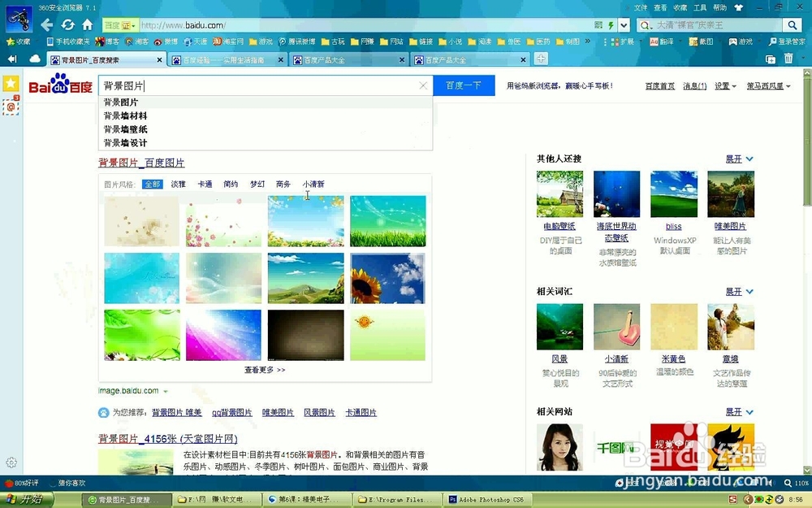Open the trash icon for closed tabs

pos(788,59)
